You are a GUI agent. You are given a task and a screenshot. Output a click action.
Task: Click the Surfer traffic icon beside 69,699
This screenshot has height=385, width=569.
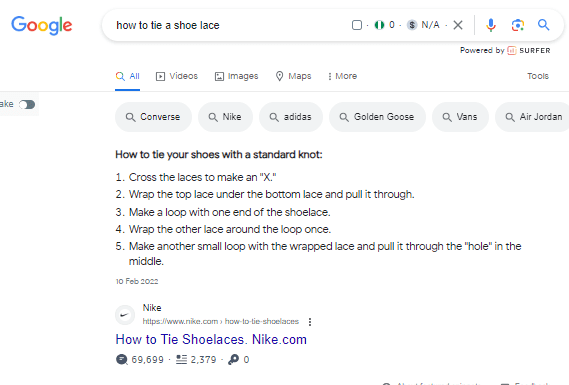(122, 359)
